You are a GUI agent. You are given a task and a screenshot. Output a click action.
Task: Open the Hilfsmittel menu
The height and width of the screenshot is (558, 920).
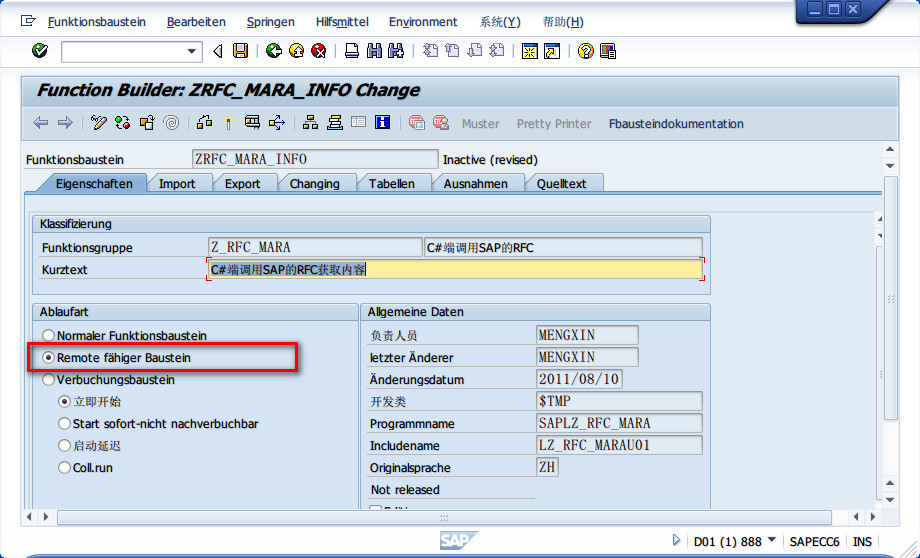point(342,22)
